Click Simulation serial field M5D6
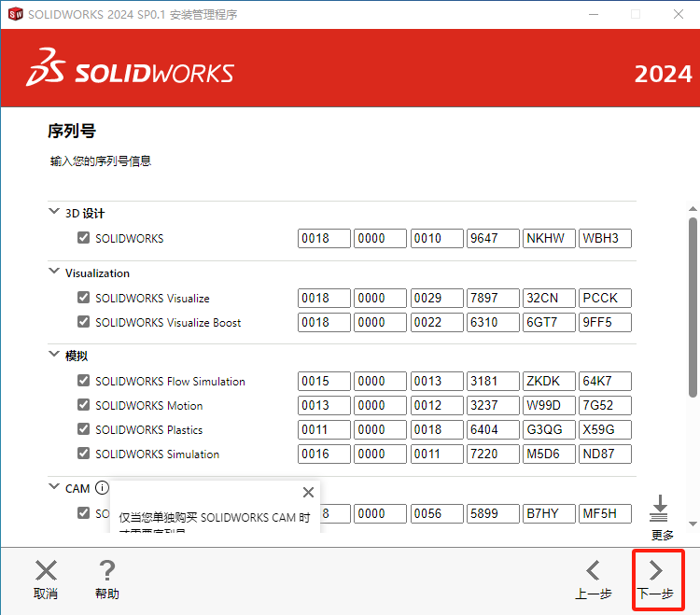This screenshot has height=615, width=700. [x=549, y=454]
